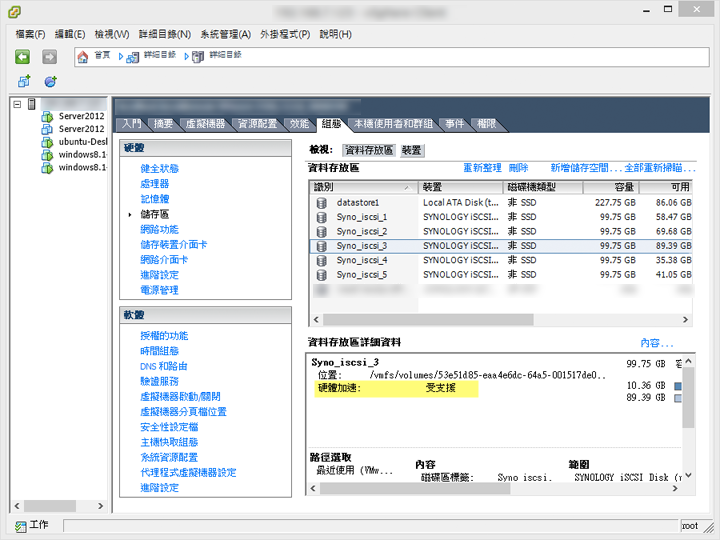Viewport: 720px width, 540px height.
Task: Open 網路功能 hardware link
Action: [159, 229]
